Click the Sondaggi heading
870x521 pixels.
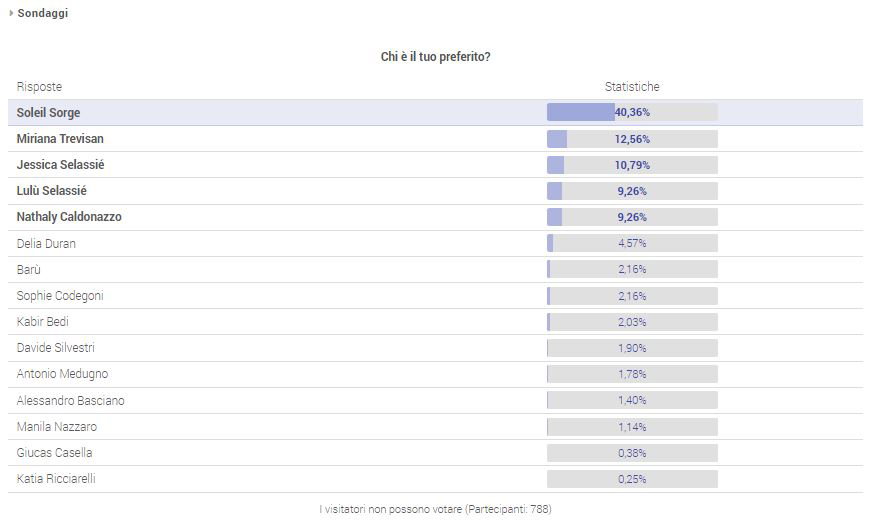42,13
